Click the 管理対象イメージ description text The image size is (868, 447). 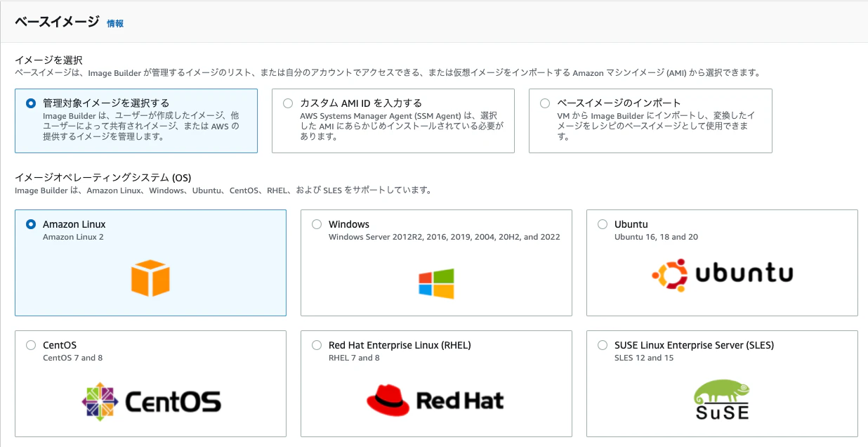141,126
